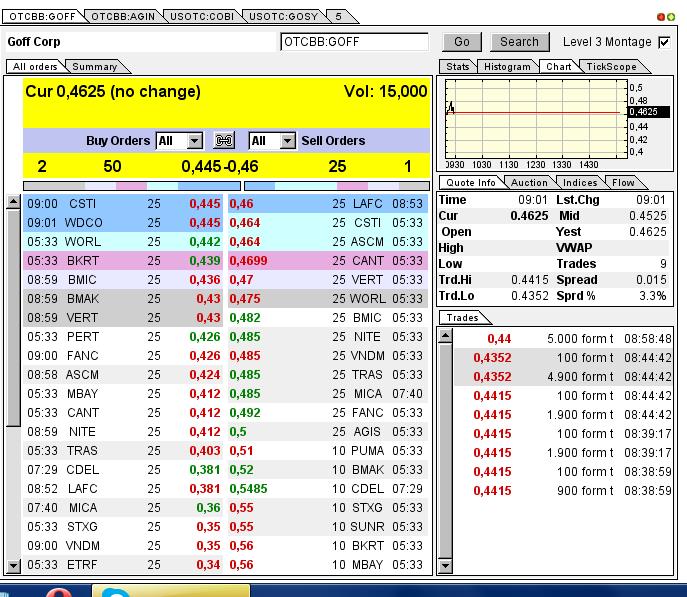Open the TickScope tab
687x597 pixels.
(611, 67)
